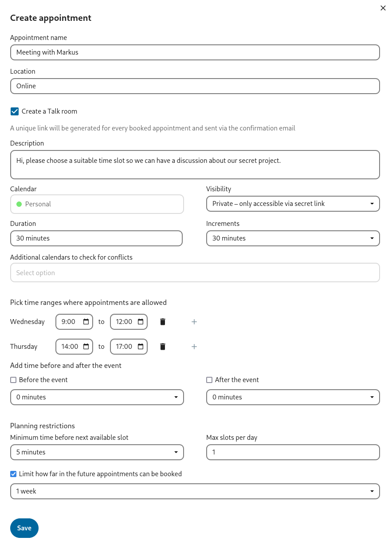Delete the Thursday time range
Viewport: 392px width, 545px height.
tap(163, 347)
